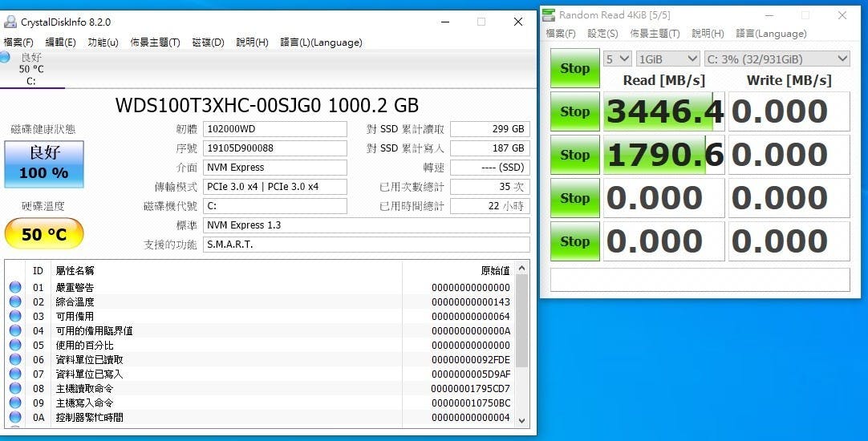Click status orb for attribute 08 主機讀取命令
The width and height of the screenshot is (868, 441).
pos(15,388)
